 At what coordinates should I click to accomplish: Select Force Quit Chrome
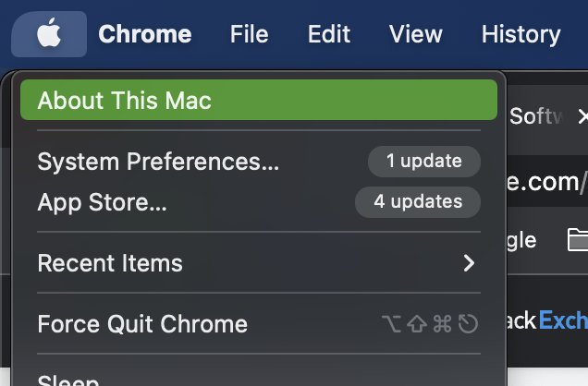point(142,324)
